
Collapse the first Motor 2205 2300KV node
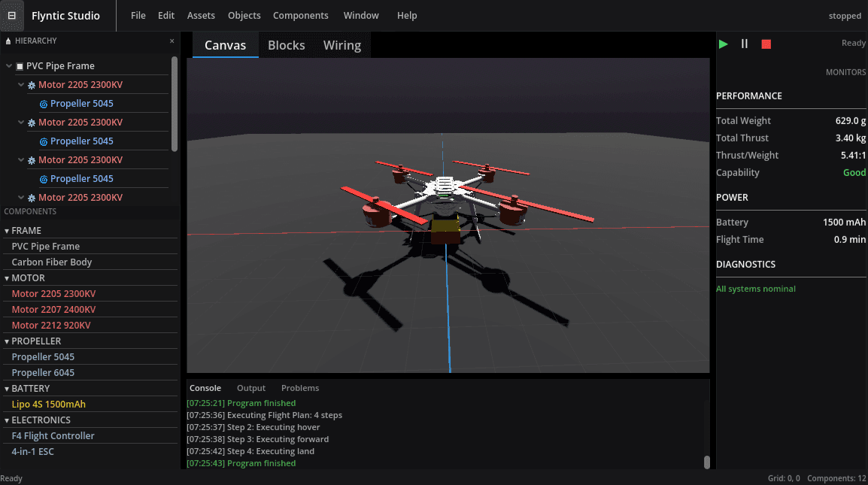click(21, 85)
